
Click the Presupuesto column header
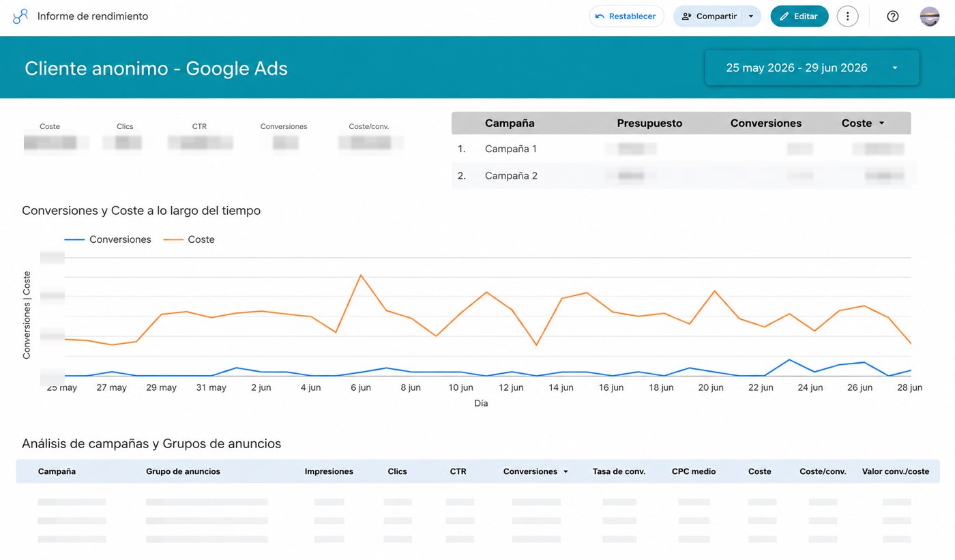(649, 123)
